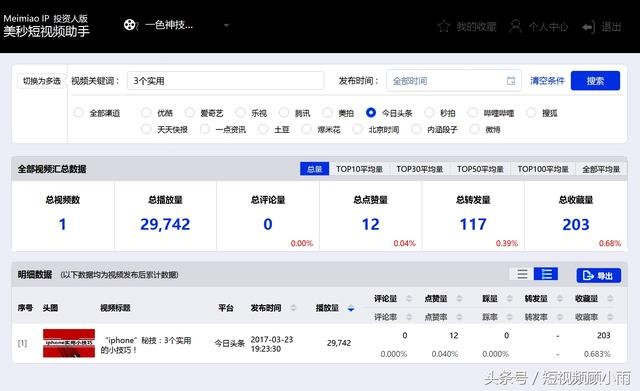Sort by 踩量 arrows
The height and width of the screenshot is (391, 640).
(x=509, y=299)
